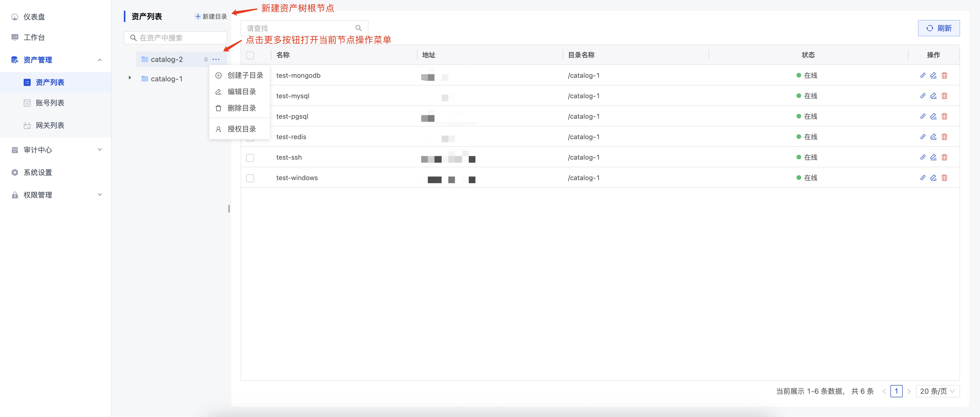Click the 目录名称 column header
The image size is (980, 417).
[581, 55]
